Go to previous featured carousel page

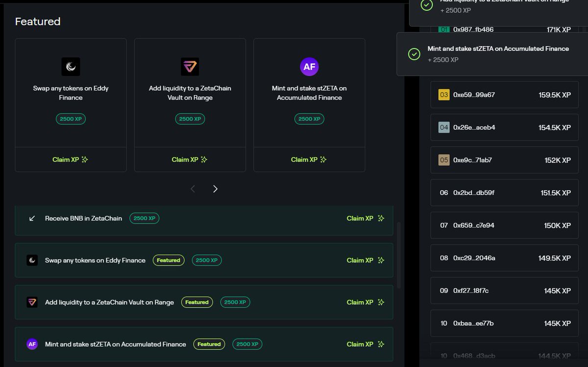tap(193, 189)
